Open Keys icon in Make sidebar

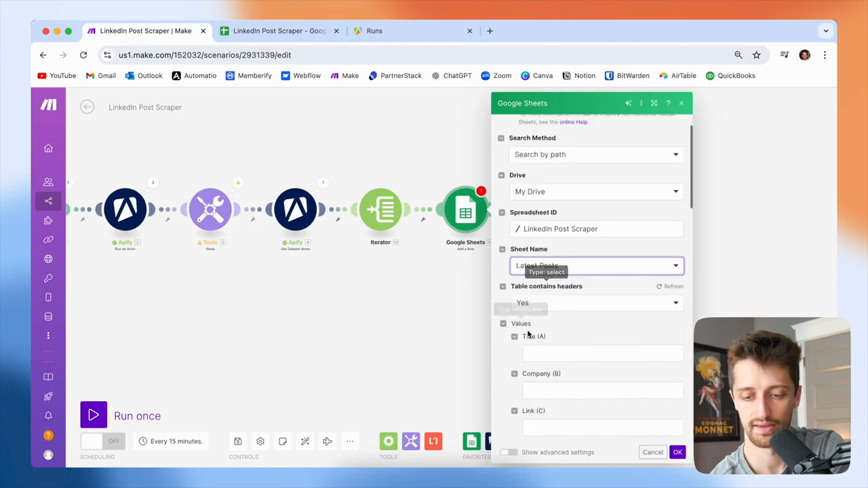(48, 278)
